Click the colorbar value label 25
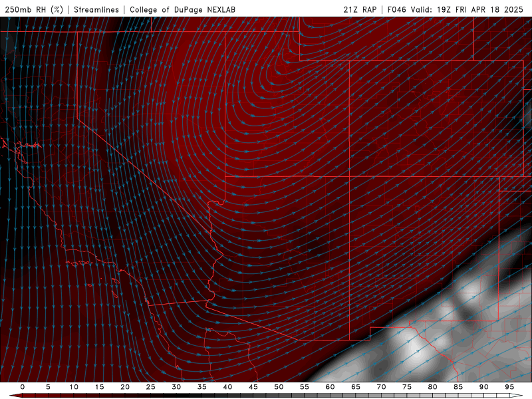The image size is (532, 399). [151, 387]
